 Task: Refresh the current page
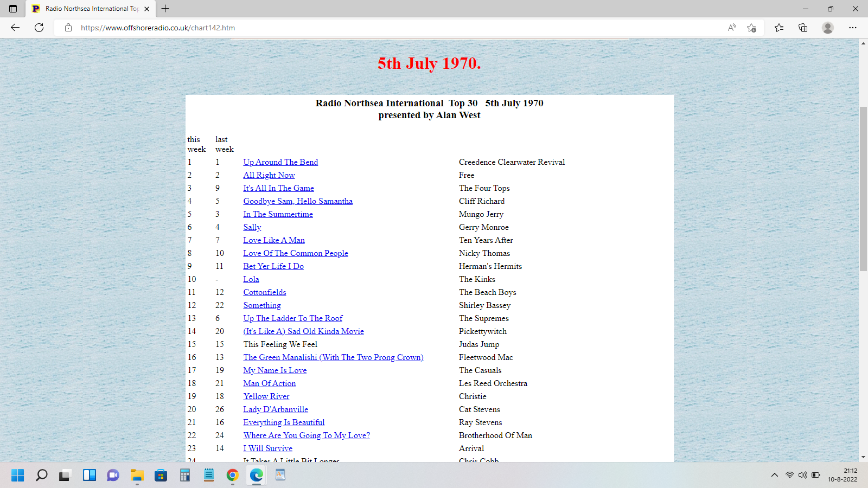click(39, 28)
